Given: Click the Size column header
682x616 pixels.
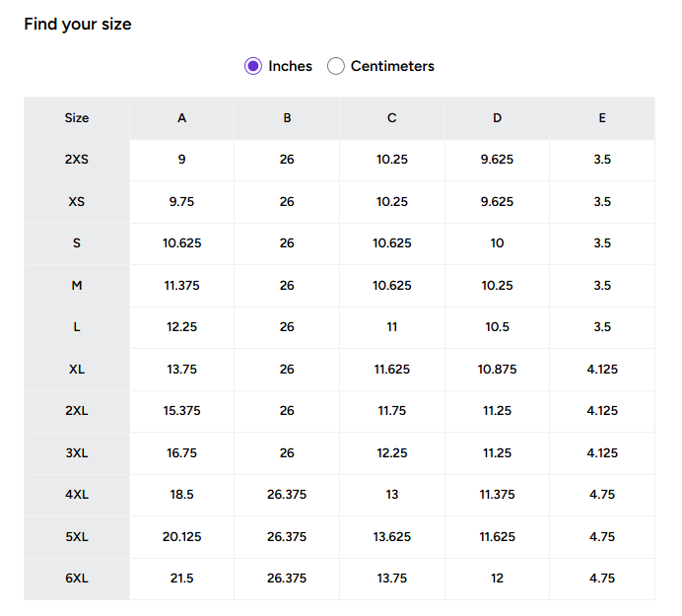Looking at the screenshot, I should coord(77,118).
